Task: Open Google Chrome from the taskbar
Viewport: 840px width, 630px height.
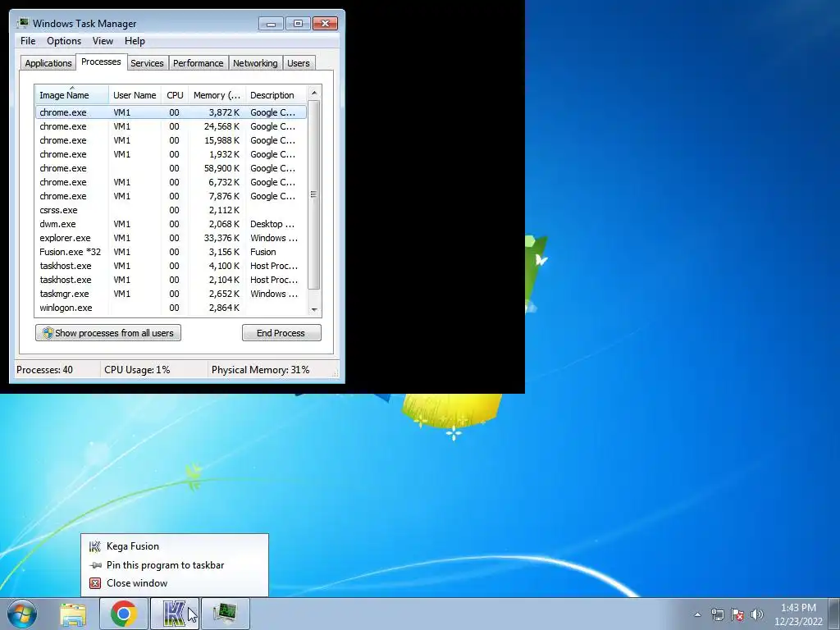Action: click(x=123, y=614)
